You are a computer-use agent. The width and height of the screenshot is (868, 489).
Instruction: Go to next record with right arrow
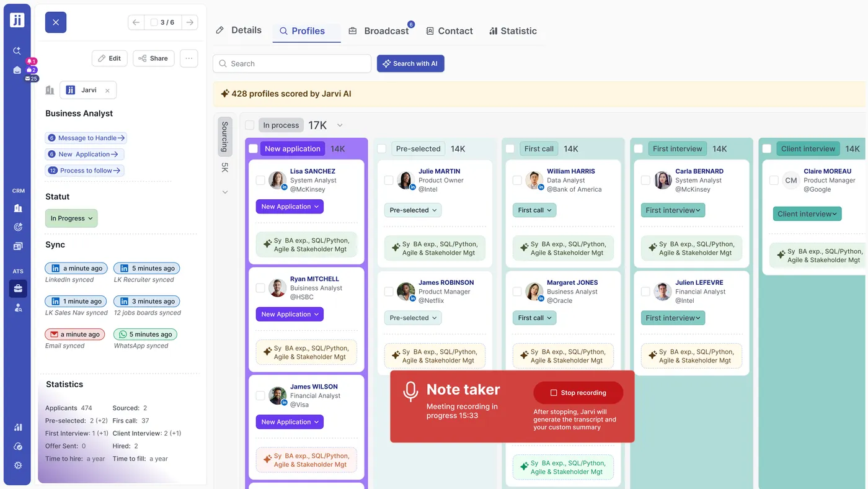click(190, 22)
